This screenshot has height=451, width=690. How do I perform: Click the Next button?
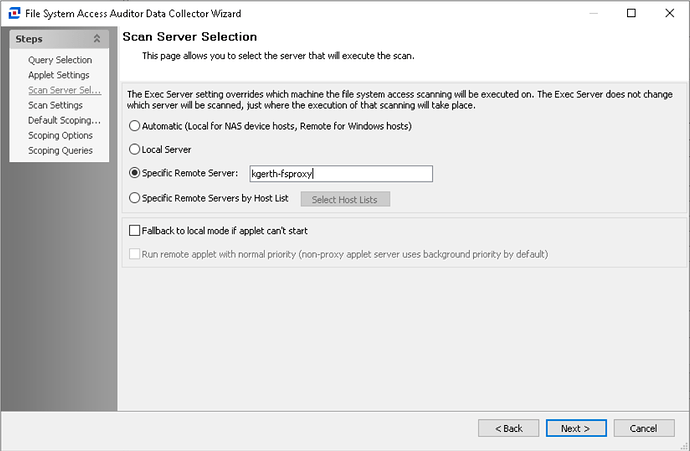(x=576, y=428)
